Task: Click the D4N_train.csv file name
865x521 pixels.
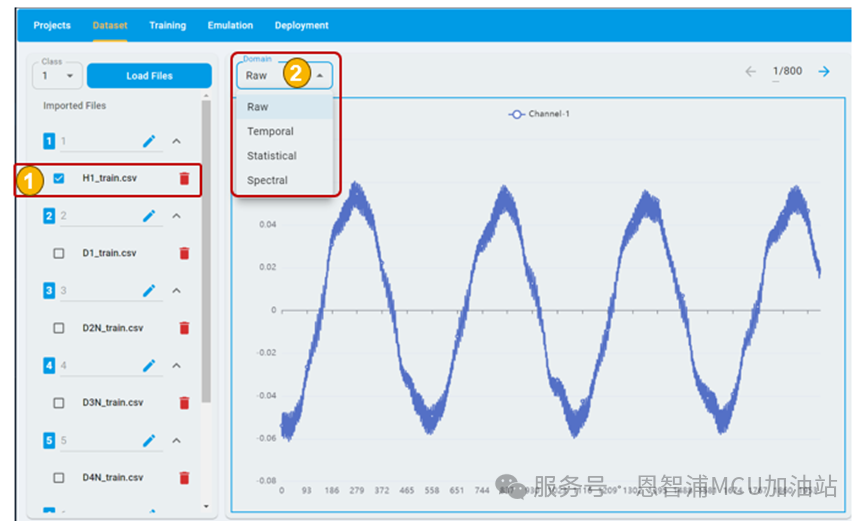Action: 113,477
